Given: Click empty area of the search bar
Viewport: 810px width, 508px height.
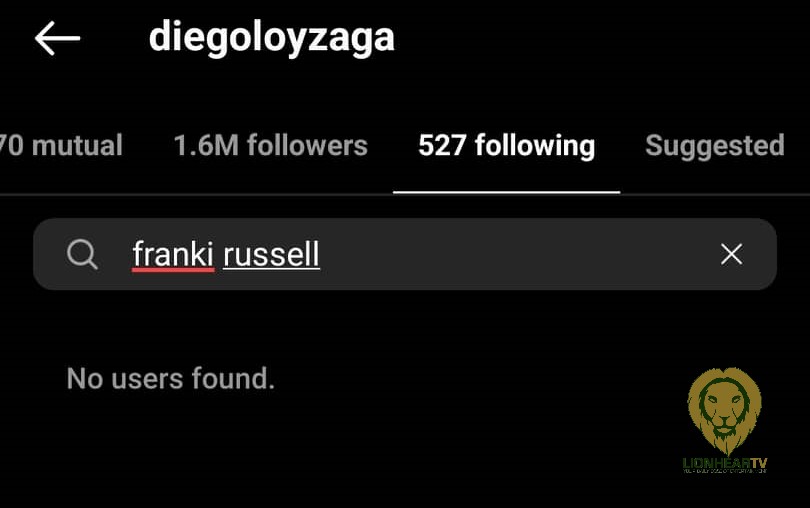Looking at the screenshot, I should point(517,254).
